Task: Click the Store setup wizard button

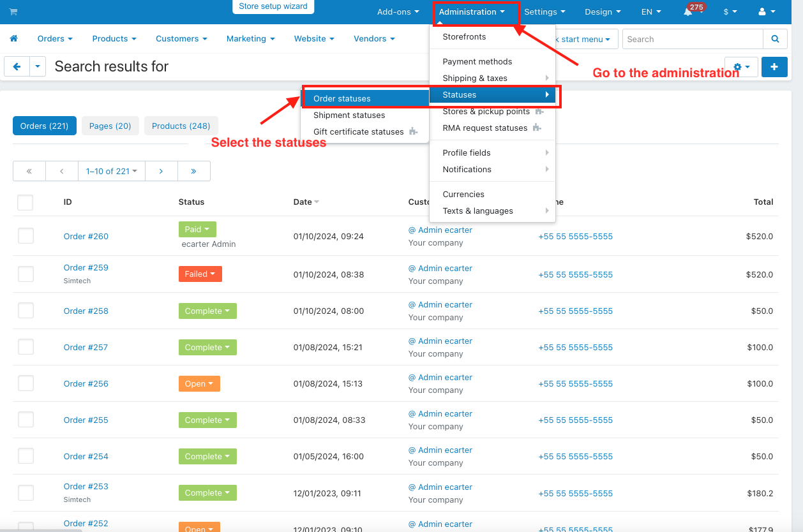Action: 273,6
